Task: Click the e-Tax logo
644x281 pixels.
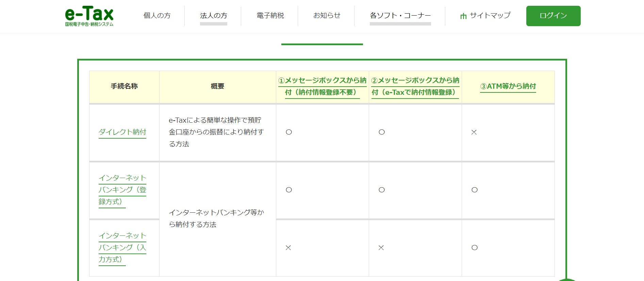Action: click(x=89, y=16)
